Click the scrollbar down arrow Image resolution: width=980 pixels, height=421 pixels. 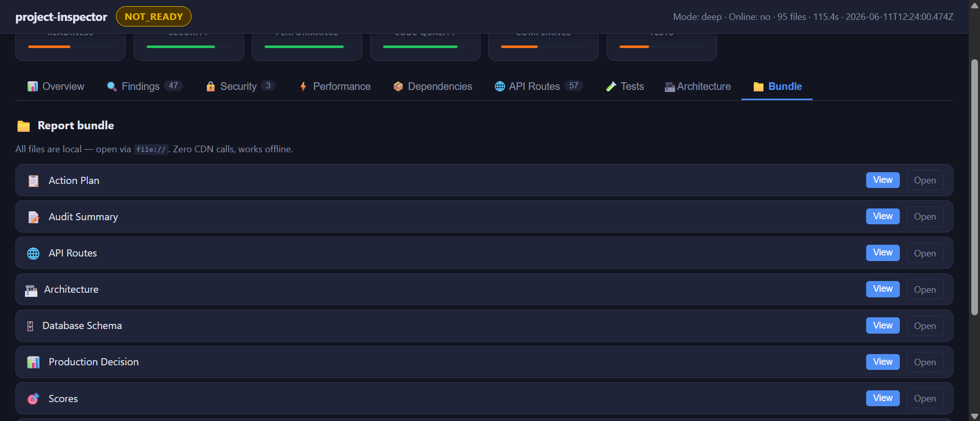[974, 416]
